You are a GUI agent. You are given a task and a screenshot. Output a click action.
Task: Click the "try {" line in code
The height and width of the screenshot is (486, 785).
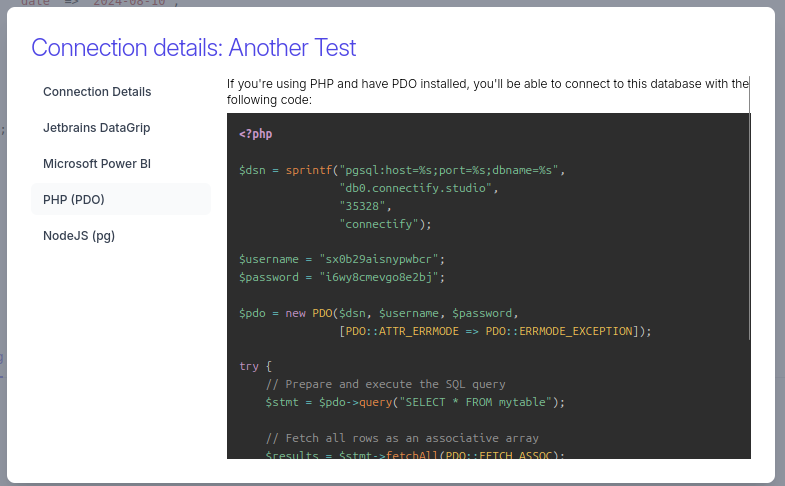pyautogui.click(x=255, y=366)
